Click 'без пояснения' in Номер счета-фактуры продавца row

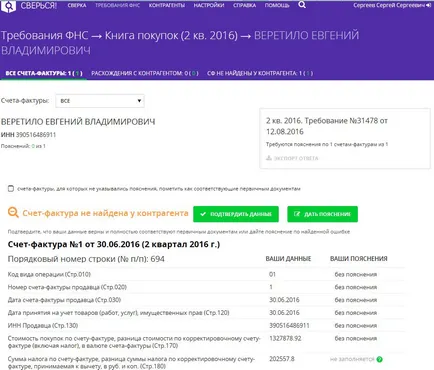click(x=356, y=287)
